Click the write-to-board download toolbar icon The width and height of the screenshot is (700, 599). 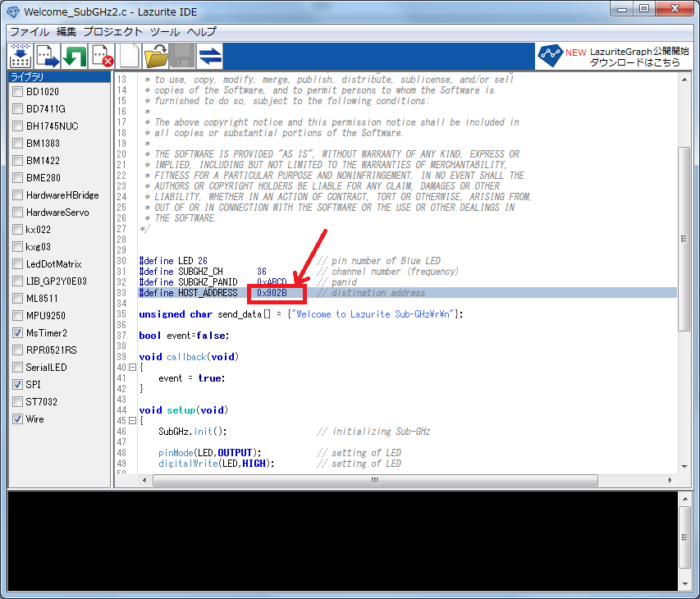point(20,57)
